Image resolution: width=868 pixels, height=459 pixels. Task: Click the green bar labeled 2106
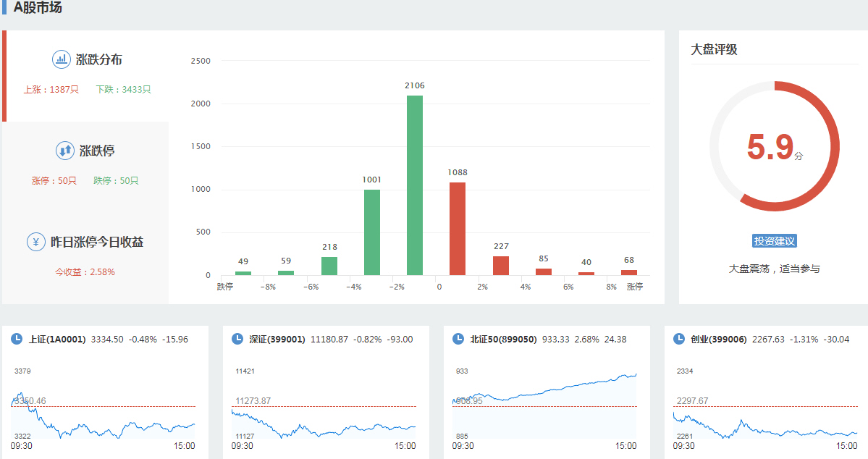click(415, 185)
